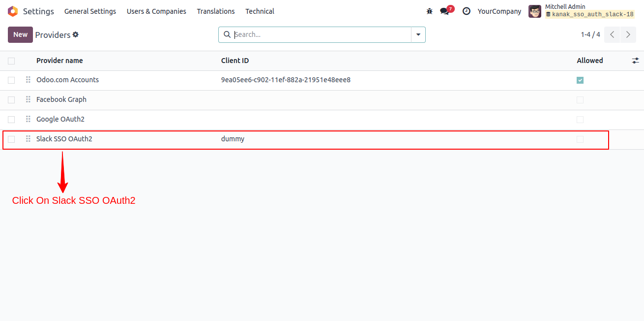The image size is (644, 321).
Task: Grab the drag handle for Slack SSO OAuth2
Action: [x=28, y=139]
